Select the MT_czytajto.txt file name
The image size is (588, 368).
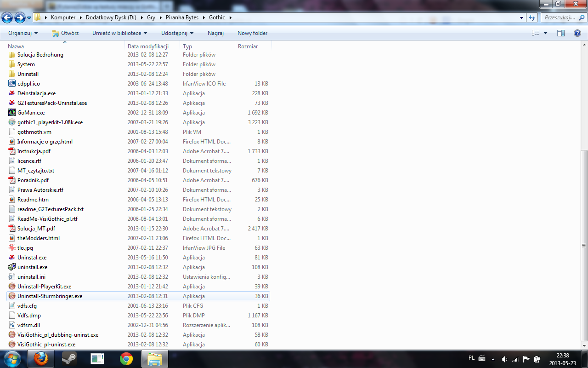(36, 171)
